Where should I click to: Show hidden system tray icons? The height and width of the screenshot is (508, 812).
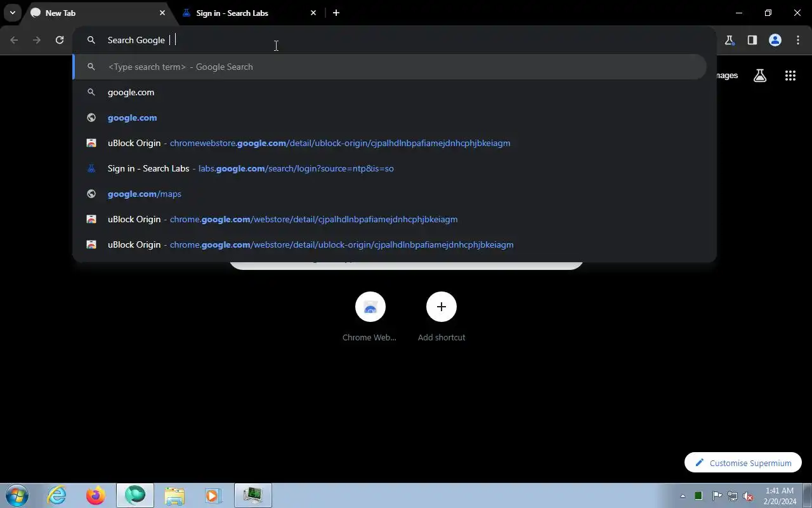click(683, 496)
